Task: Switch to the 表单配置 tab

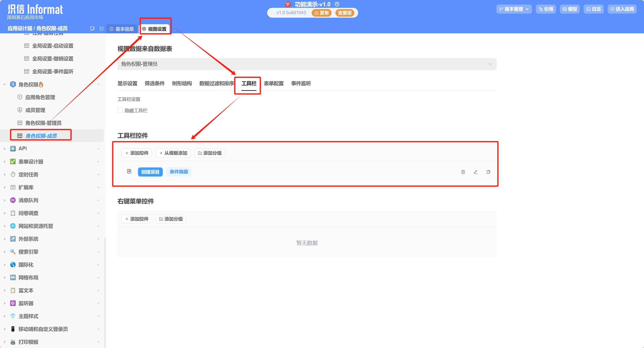Action: pos(273,84)
